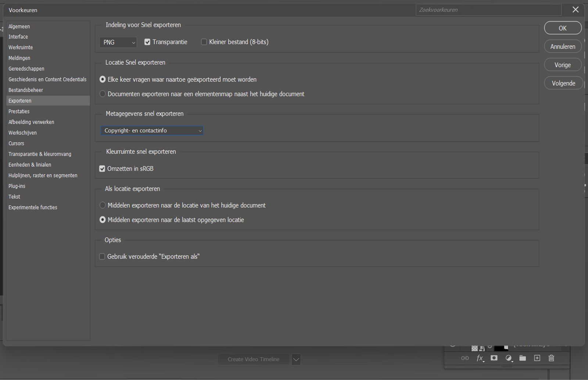
Task: Click the link layers icon in Layers panel
Action: coord(465,358)
